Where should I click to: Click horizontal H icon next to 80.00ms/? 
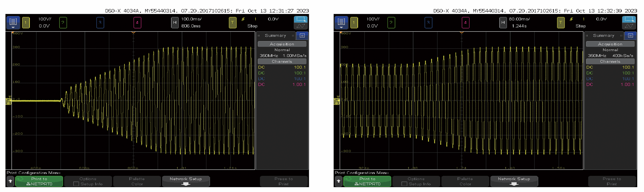coord(503,23)
